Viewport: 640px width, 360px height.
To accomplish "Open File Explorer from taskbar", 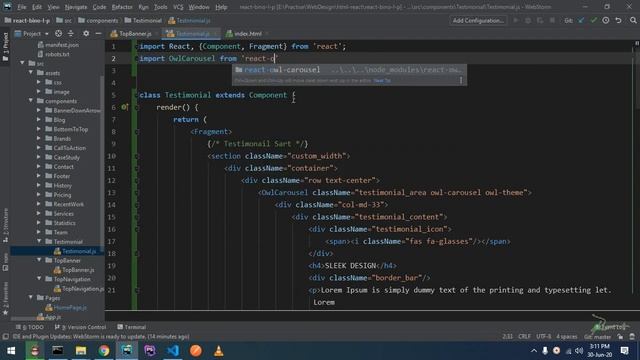I will pos(81,351).
